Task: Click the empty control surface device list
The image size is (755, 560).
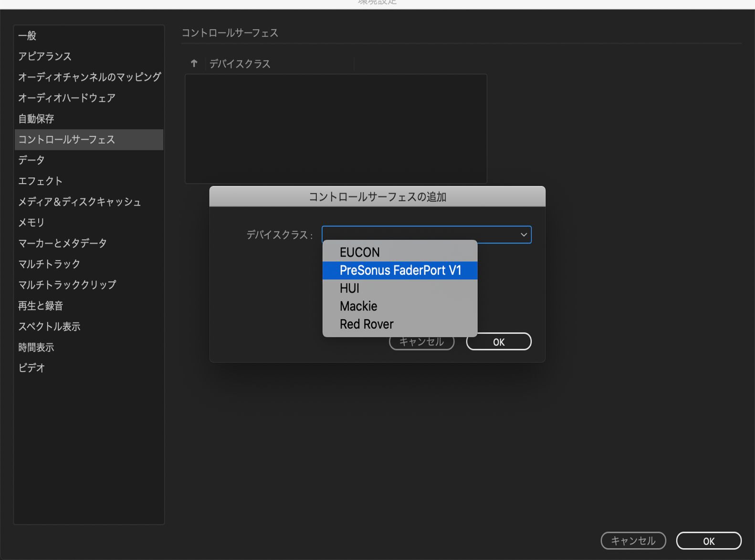Action: pos(336,129)
